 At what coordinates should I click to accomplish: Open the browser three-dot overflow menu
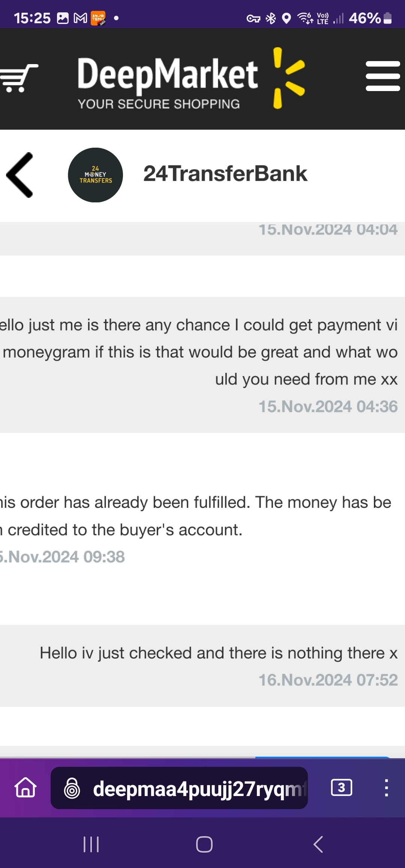coord(386,787)
